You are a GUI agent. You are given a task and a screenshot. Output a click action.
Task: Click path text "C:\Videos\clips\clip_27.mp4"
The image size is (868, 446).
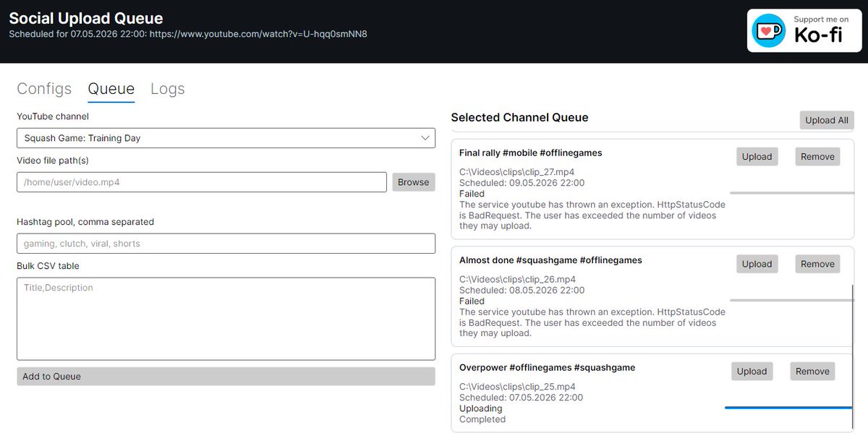click(x=517, y=172)
